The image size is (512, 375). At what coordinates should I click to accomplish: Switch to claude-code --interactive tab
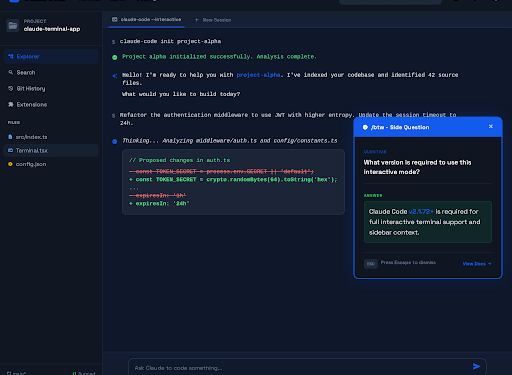click(x=147, y=20)
